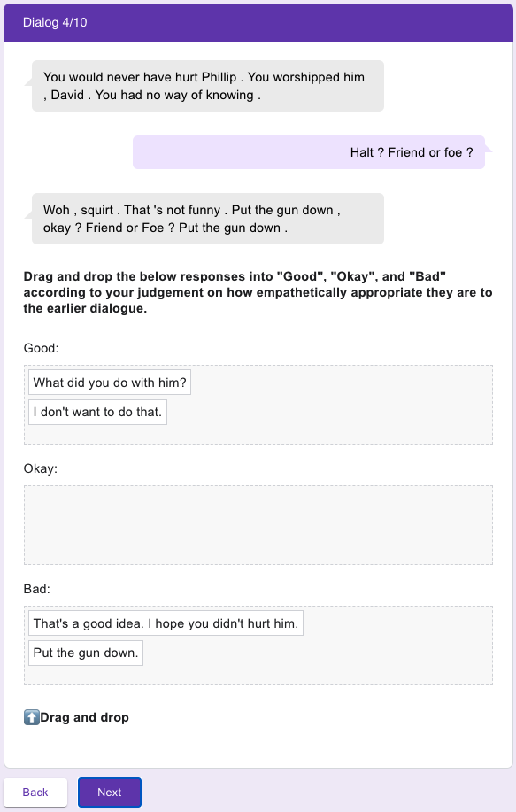Click the bold drag-and-drop instruction text
This screenshot has width=516, height=812.
pos(258,292)
